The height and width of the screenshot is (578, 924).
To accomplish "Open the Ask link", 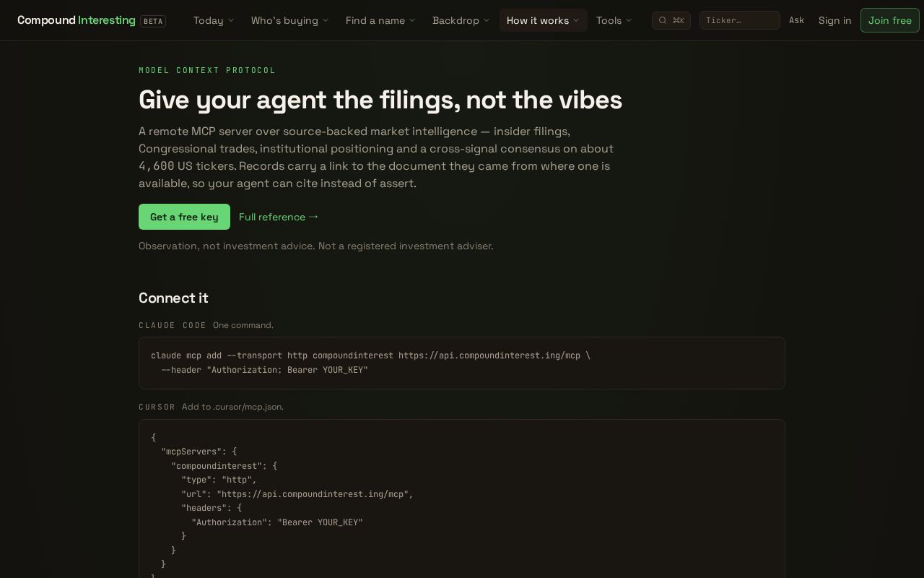I will (x=796, y=20).
